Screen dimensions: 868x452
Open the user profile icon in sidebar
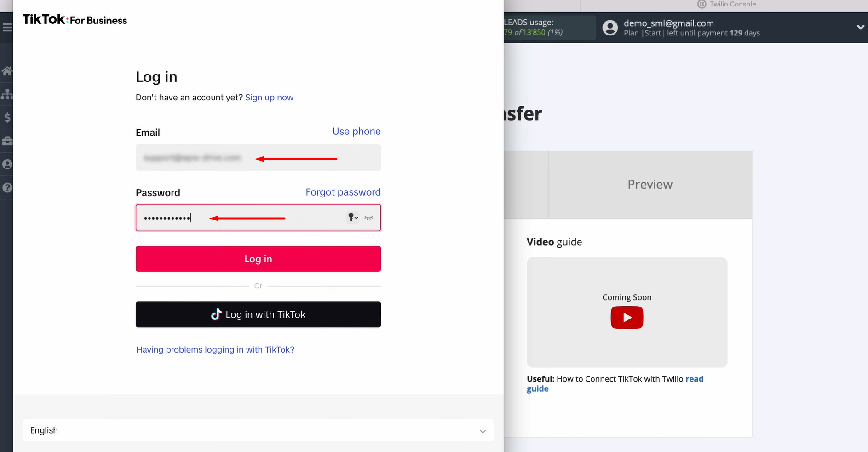point(7,164)
